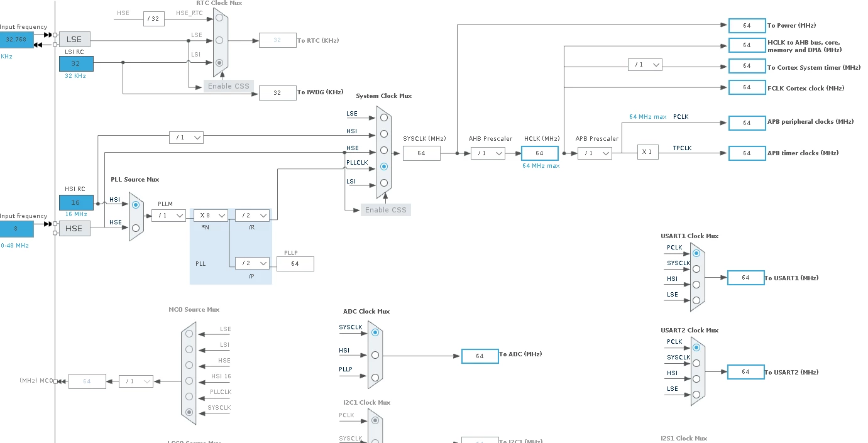Pick LSE source in USART2 Clock Mux
Viewport: 868px width, 443px height.
pyautogui.click(x=696, y=395)
